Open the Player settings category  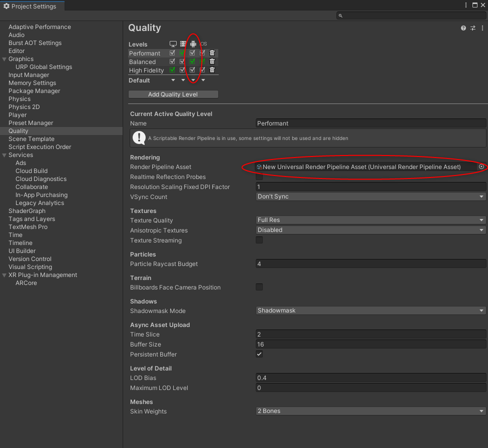18,115
